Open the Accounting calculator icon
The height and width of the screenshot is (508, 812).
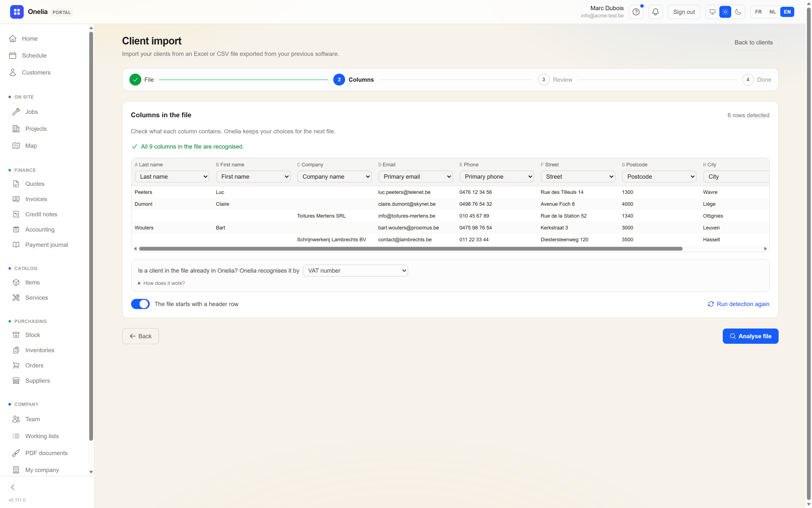tap(16, 229)
